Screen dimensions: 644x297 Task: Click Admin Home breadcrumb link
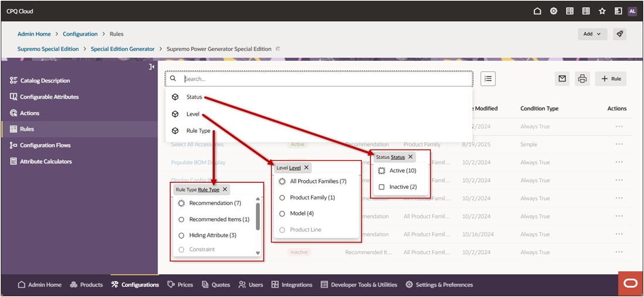(34, 34)
